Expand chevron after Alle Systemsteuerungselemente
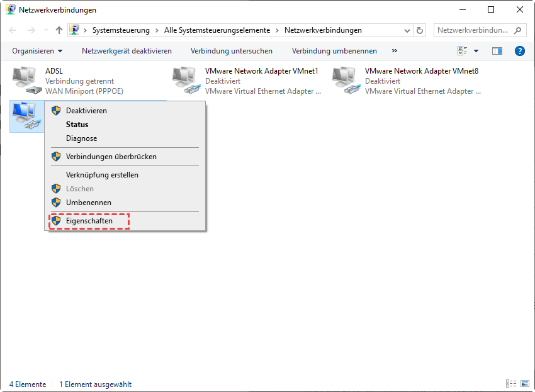This screenshot has height=392, width=535. 277,30
